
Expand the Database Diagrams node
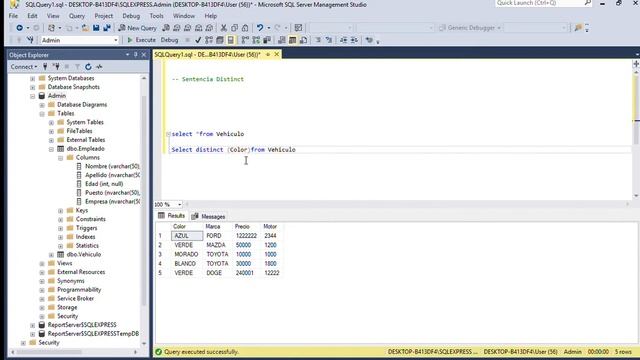click(x=42, y=105)
